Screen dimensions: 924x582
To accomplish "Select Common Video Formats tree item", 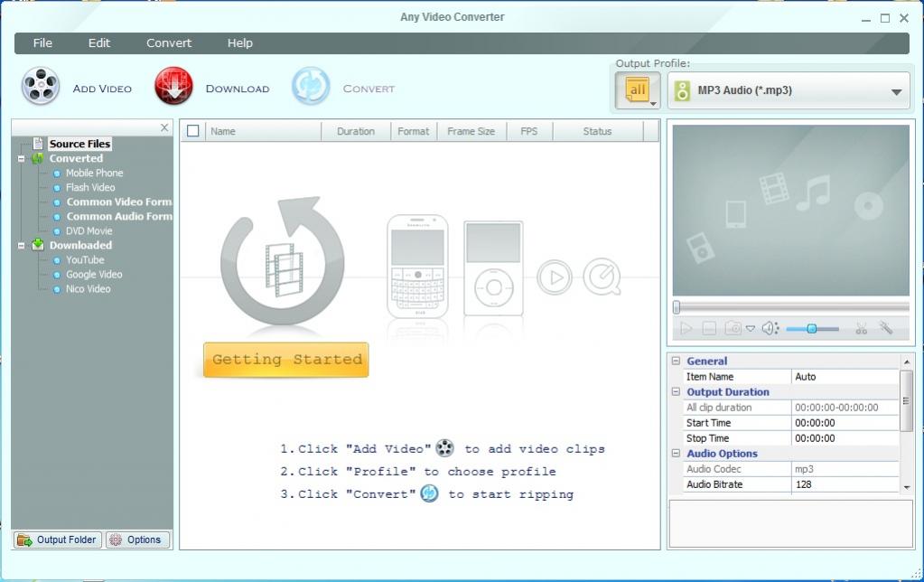I will pyautogui.click(x=119, y=202).
